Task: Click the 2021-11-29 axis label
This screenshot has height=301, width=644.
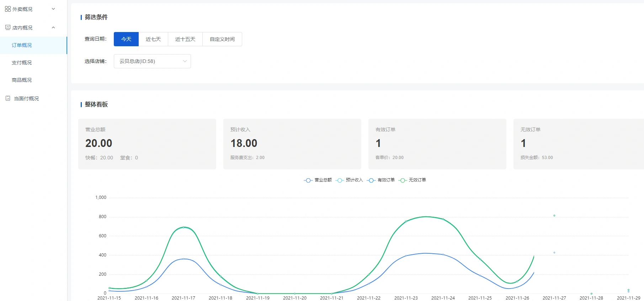Action: click(x=629, y=298)
